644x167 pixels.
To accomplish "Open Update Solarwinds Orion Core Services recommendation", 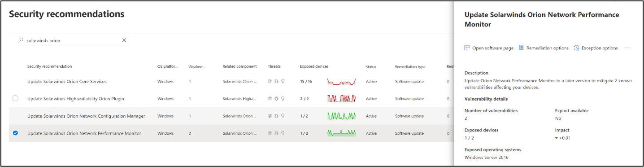I will [x=67, y=82].
